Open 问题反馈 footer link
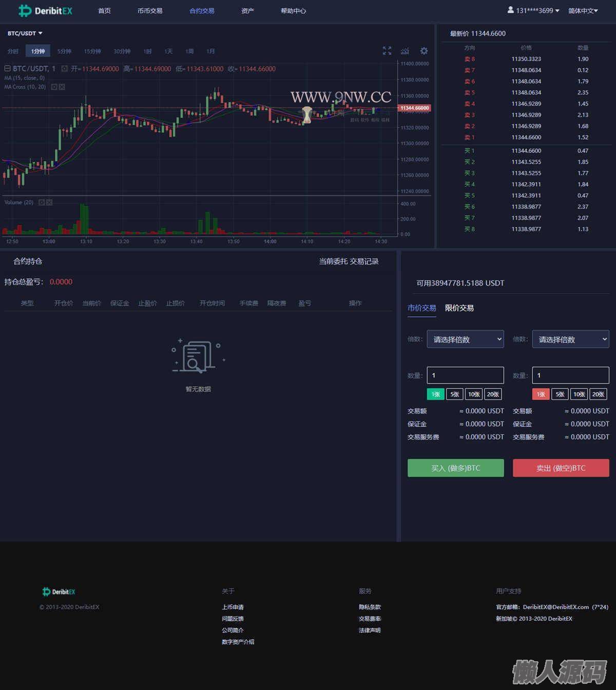 click(x=233, y=619)
